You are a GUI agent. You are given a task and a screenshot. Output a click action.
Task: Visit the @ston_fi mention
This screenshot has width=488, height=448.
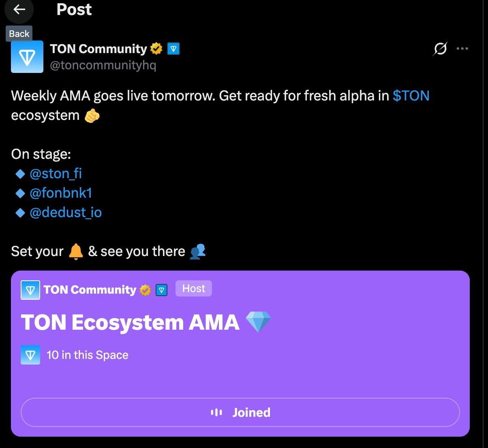[56, 173]
